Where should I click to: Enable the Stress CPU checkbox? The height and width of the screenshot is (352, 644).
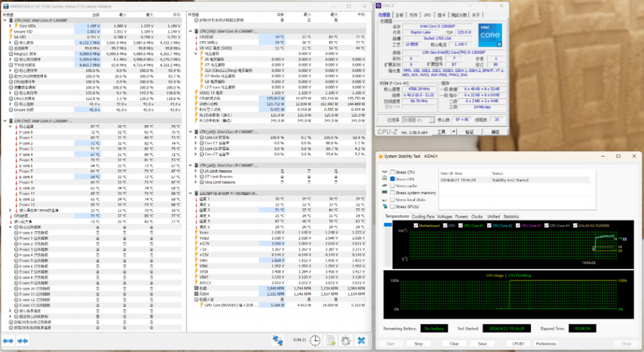point(392,172)
